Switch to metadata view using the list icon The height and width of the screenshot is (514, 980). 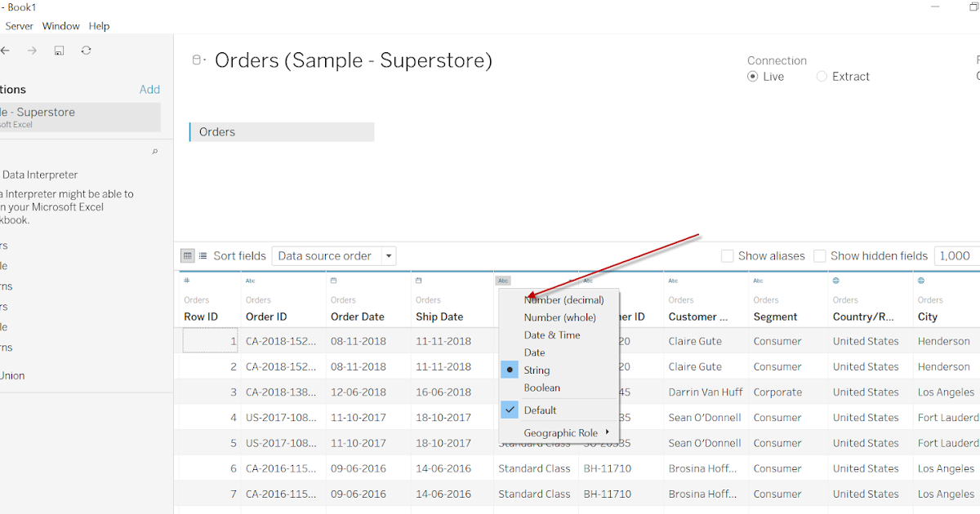[x=202, y=255]
